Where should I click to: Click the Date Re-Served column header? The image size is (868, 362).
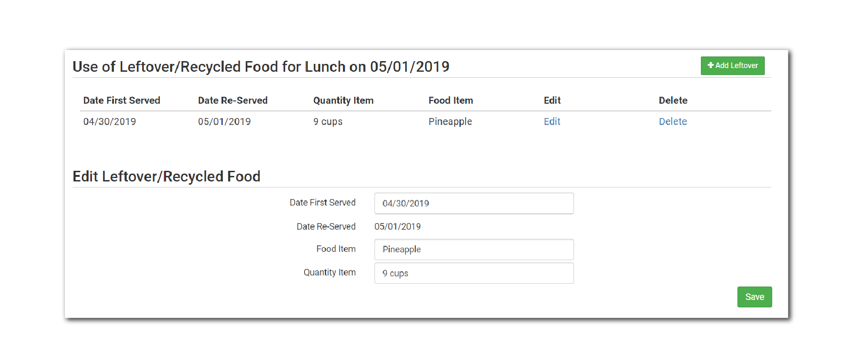click(233, 100)
